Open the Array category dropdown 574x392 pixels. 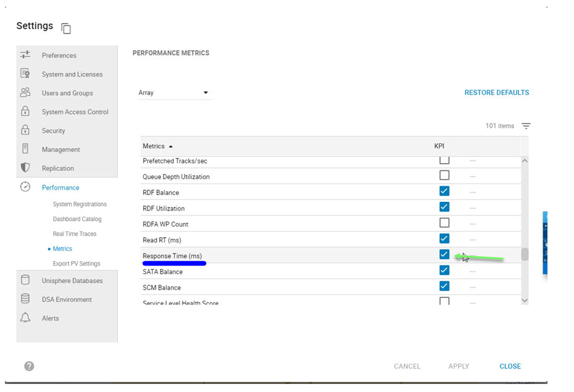click(x=174, y=93)
